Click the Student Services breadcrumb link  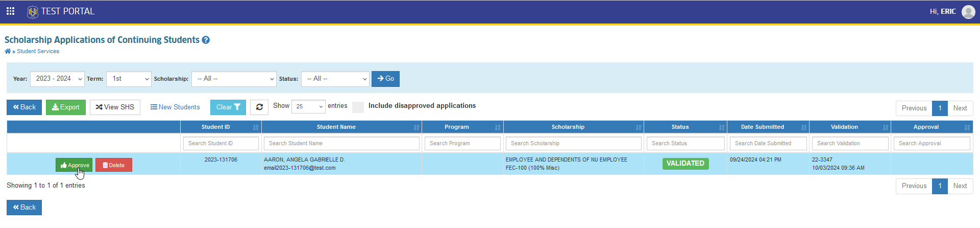(38, 51)
